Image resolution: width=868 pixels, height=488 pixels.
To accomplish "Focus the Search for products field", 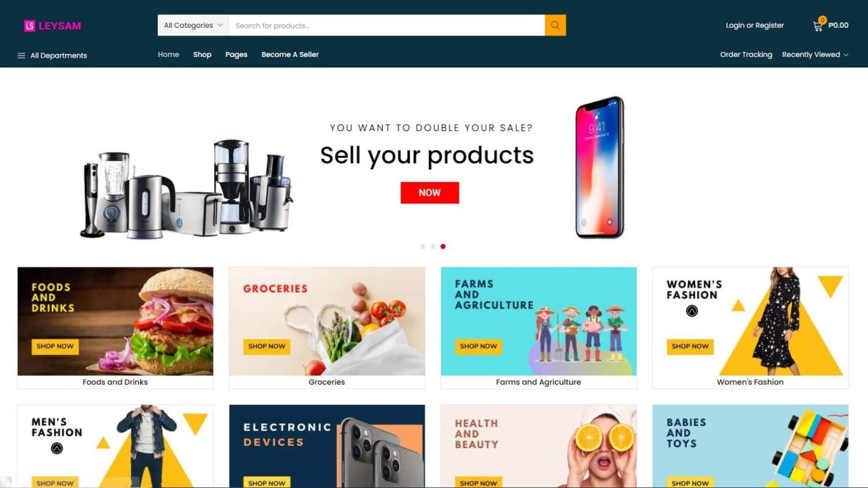I will pos(387,26).
